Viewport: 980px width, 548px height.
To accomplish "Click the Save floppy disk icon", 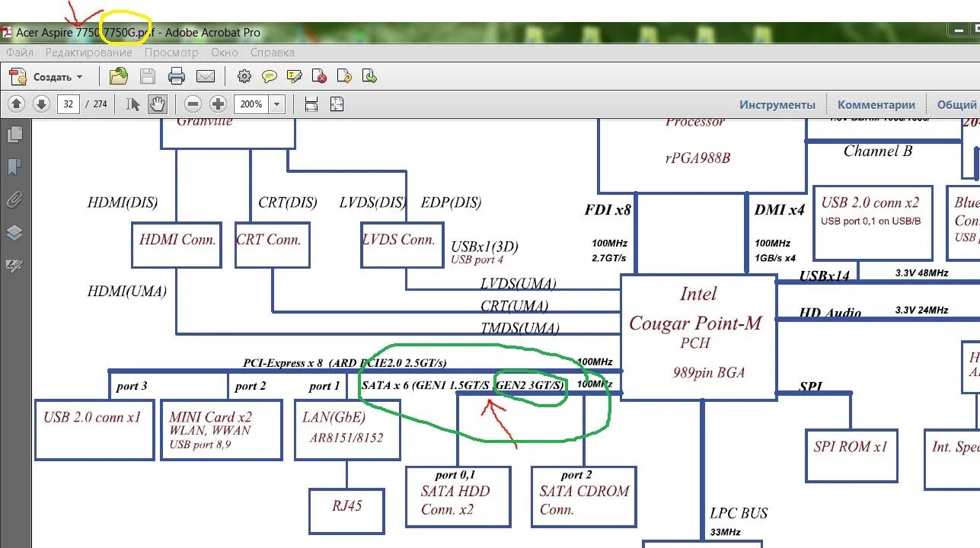I will coord(148,76).
